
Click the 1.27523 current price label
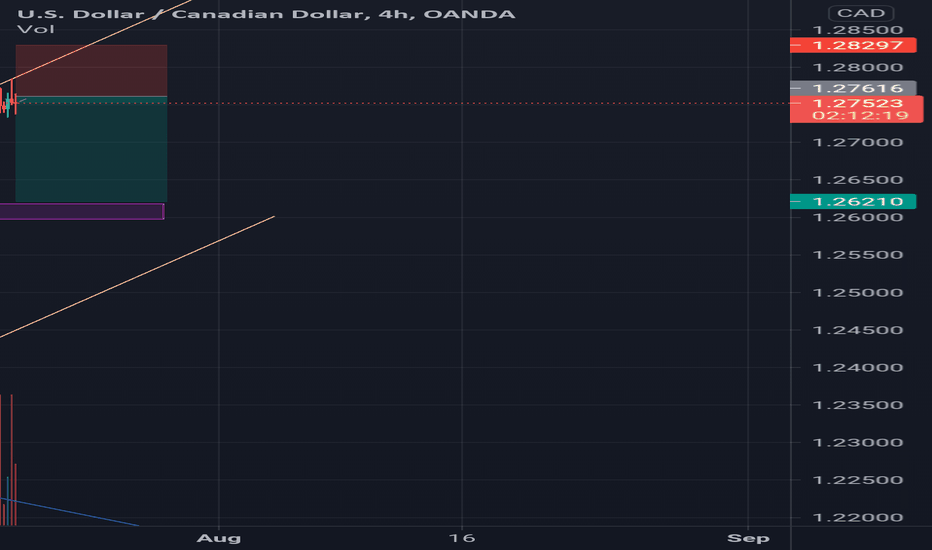(x=857, y=103)
